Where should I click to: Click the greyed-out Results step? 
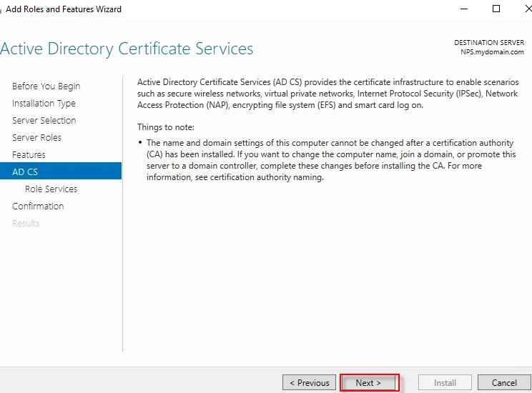coord(26,224)
